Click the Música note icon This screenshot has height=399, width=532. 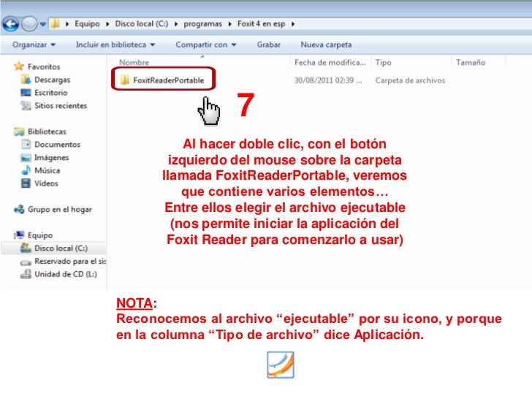[x=26, y=170]
